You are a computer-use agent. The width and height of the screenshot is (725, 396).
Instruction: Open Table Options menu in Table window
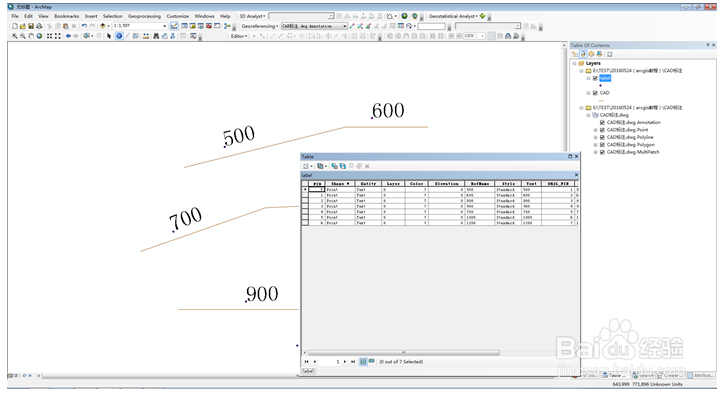point(307,166)
